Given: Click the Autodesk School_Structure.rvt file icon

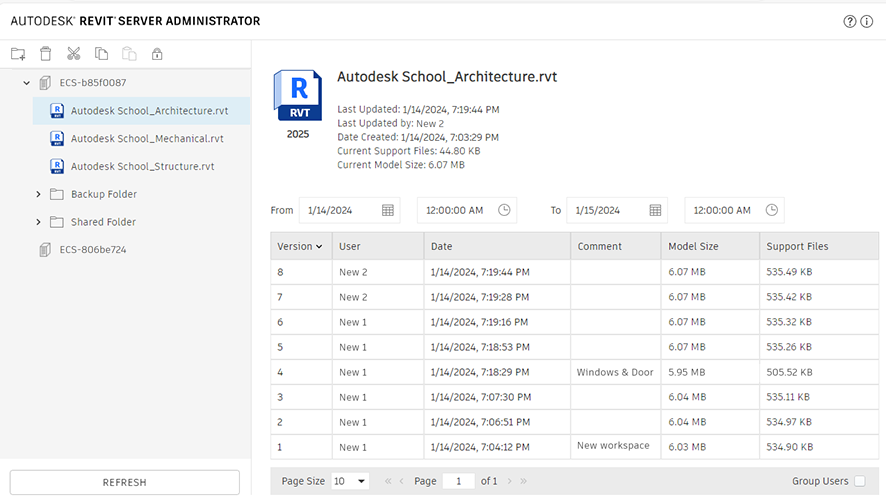Looking at the screenshot, I should pos(57,166).
